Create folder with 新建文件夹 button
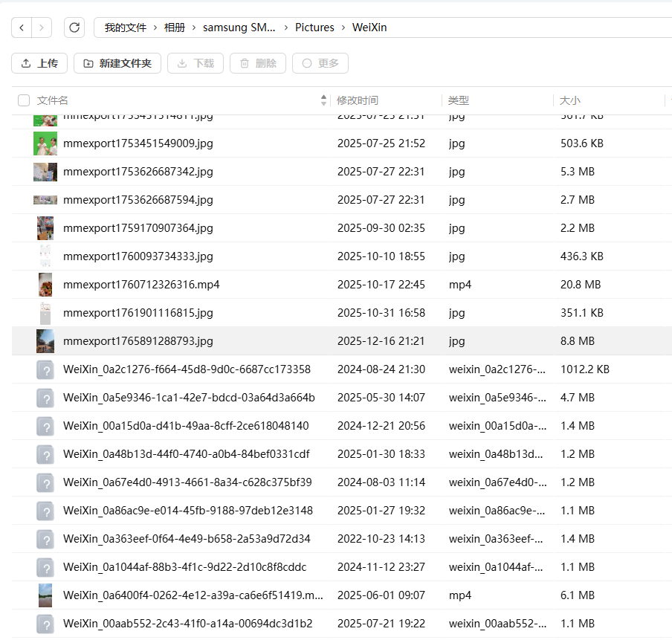This screenshot has height=640, width=672. [117, 63]
